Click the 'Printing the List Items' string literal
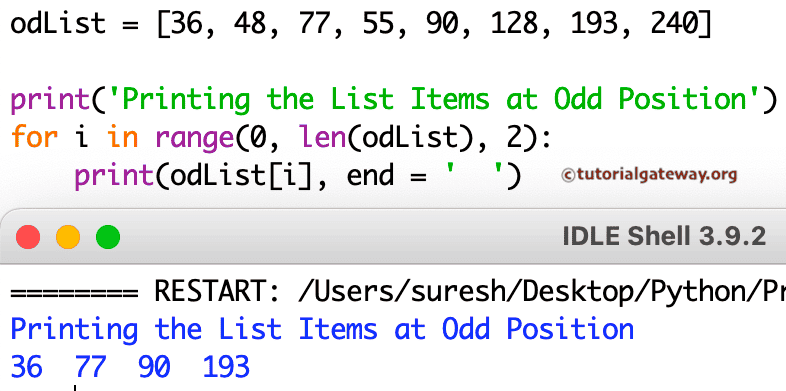Image resolution: width=786 pixels, height=391 pixels. coord(434,100)
